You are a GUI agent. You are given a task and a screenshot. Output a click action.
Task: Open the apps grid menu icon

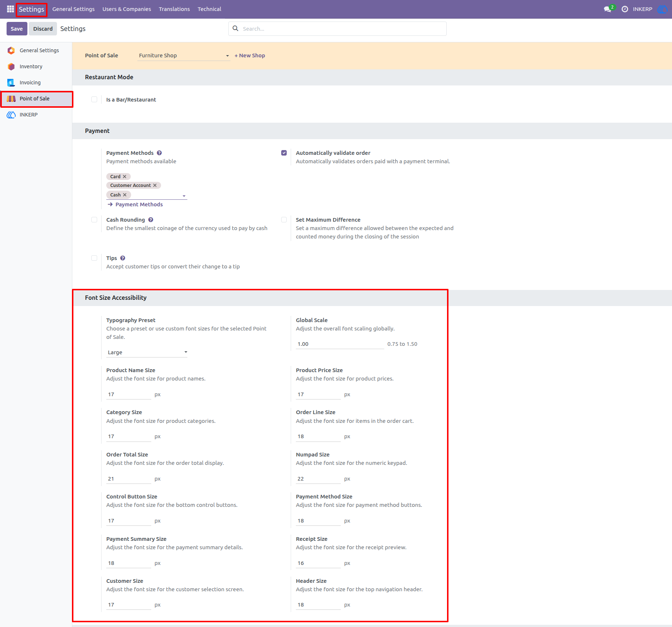click(10, 9)
